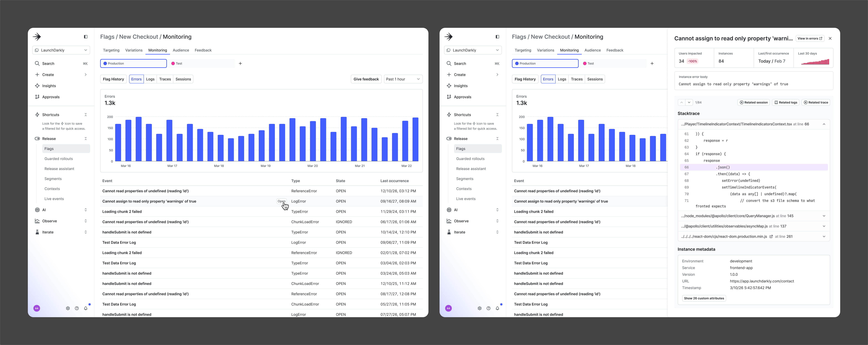868x345 pixels.
Task: Click LaunchDarkly arrow logo in right window
Action: coord(448,37)
